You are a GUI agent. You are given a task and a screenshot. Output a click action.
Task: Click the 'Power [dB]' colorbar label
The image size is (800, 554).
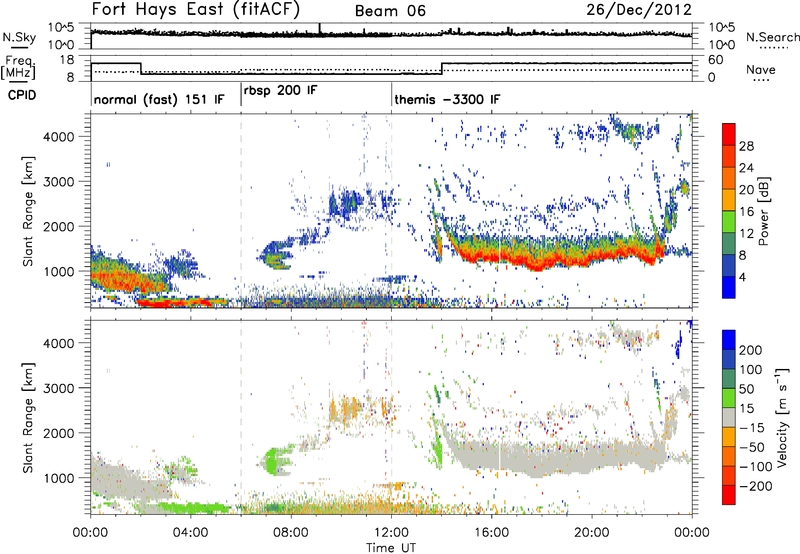[x=764, y=211]
